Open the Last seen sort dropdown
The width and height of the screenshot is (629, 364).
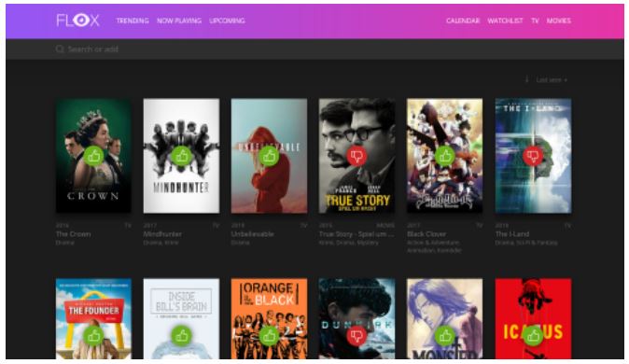(552, 80)
